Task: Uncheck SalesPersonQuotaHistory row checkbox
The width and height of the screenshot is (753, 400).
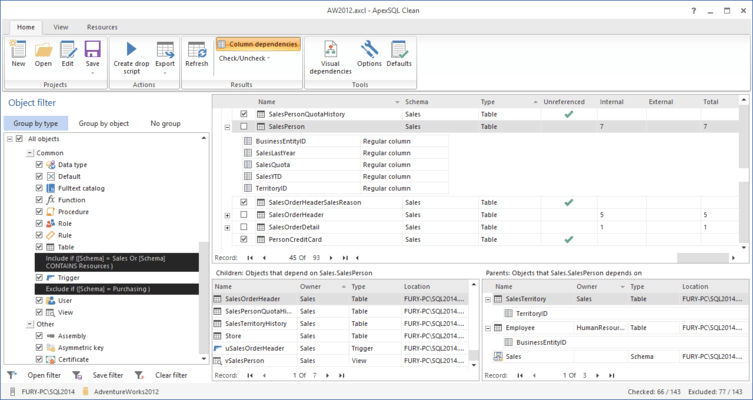Action: pyautogui.click(x=244, y=114)
